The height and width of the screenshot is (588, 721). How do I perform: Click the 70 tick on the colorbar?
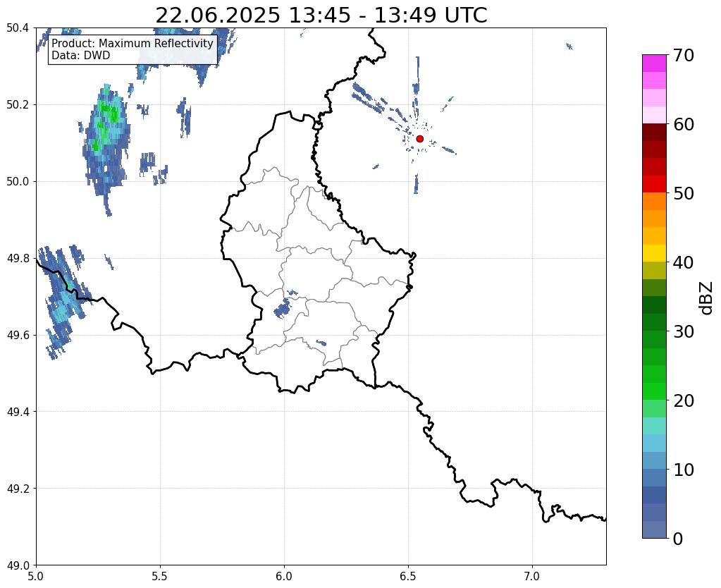click(684, 55)
